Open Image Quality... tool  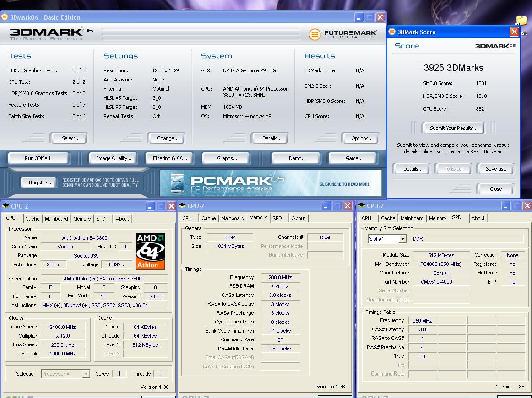coord(113,158)
